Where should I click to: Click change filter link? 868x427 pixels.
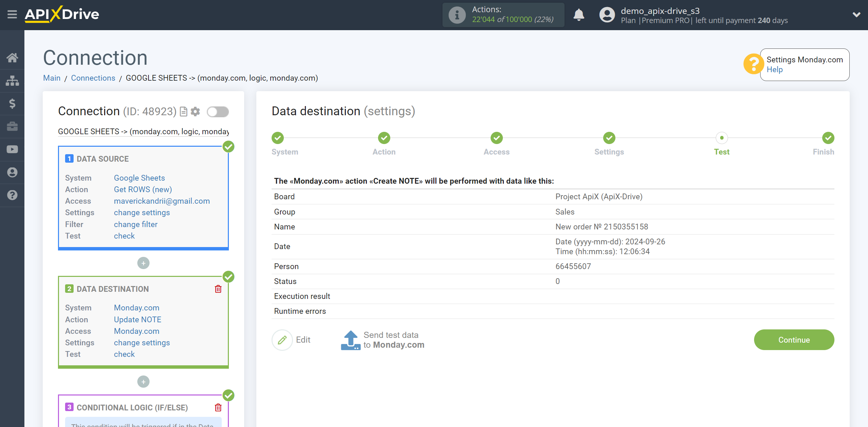136,224
